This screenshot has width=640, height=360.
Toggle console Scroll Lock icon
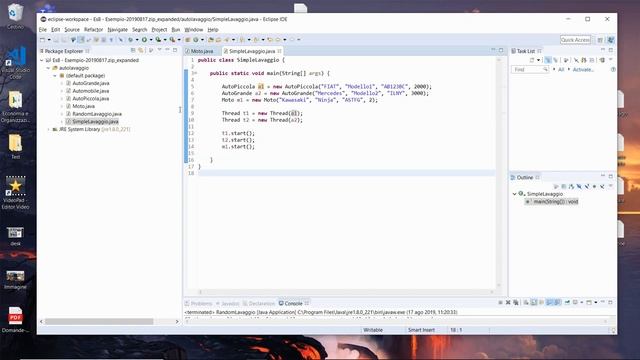click(x=534, y=302)
